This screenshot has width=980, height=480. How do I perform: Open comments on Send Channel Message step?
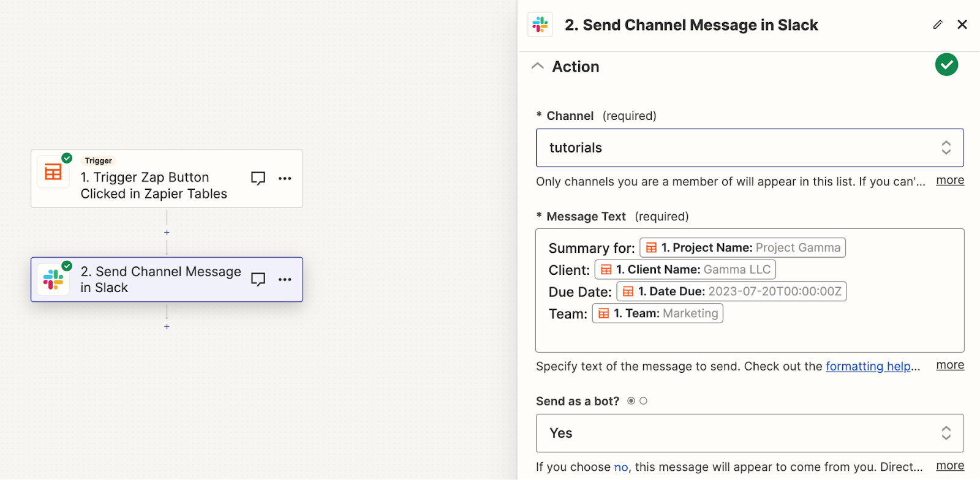click(x=258, y=279)
